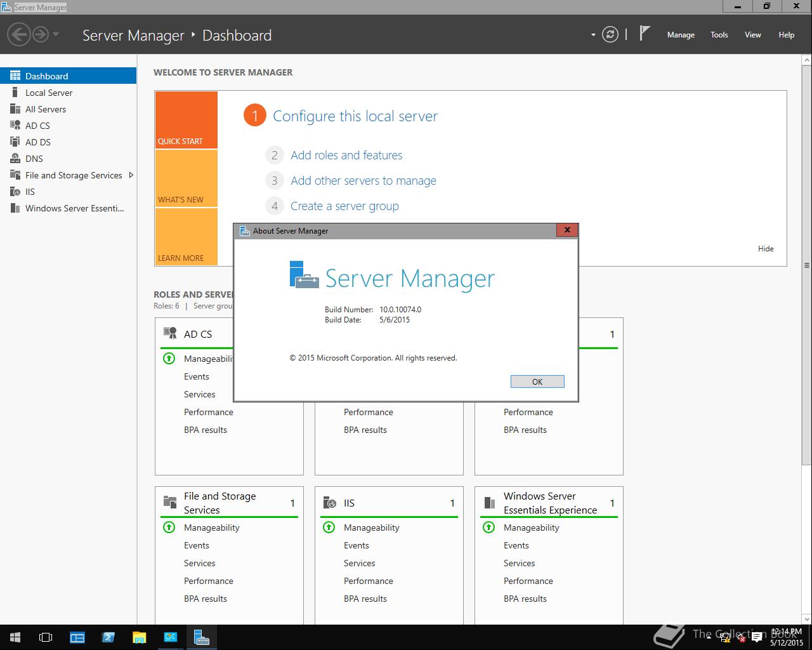Open navigation history dropdown arrow
The width and height of the screenshot is (812, 650).
pos(56,34)
